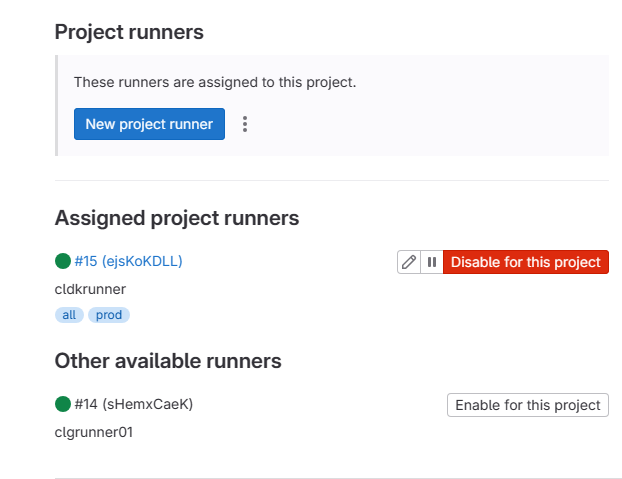Open the #15 (ejsKoKDLL) runner link
This screenshot has height=479, width=622.
pyautogui.click(x=128, y=262)
